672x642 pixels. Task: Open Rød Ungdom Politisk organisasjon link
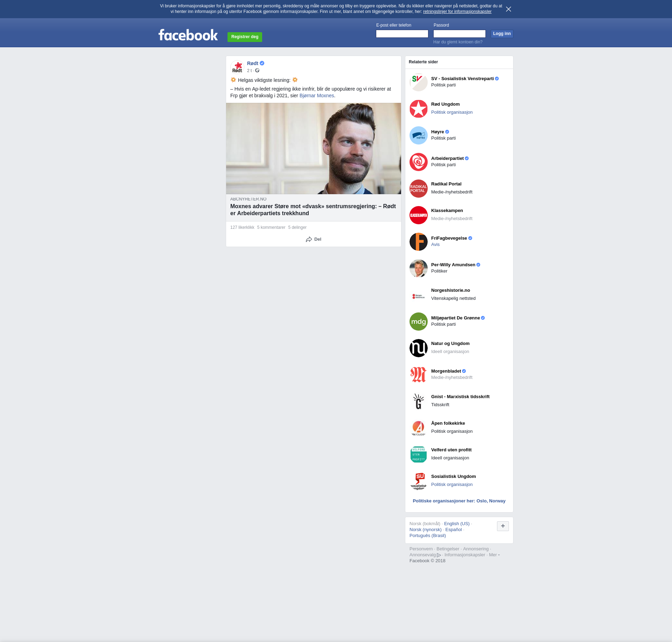tap(452, 112)
